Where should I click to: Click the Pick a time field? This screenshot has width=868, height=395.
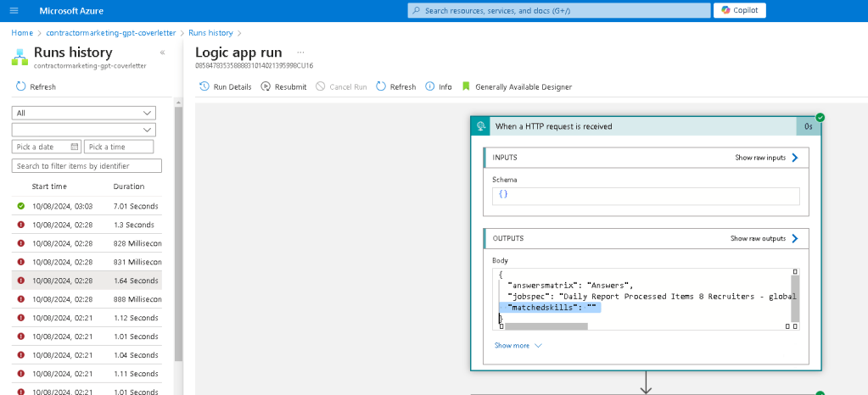click(119, 147)
